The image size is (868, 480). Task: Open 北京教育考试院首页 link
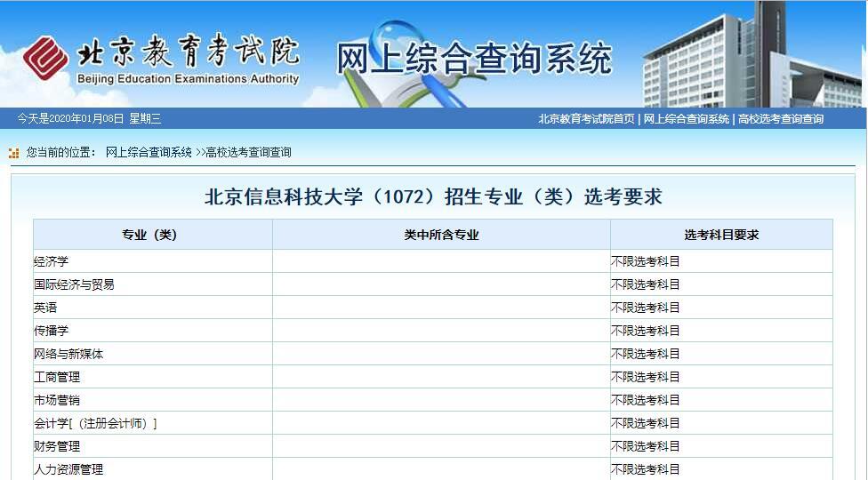[x=586, y=119]
